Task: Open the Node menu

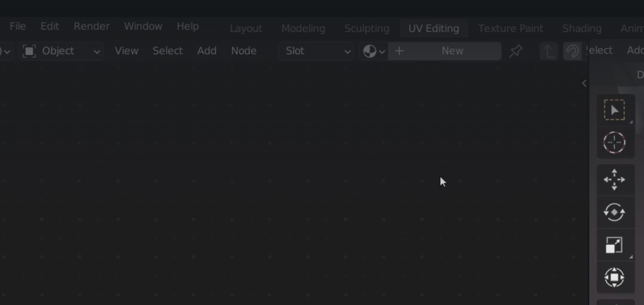Action: coord(243,51)
